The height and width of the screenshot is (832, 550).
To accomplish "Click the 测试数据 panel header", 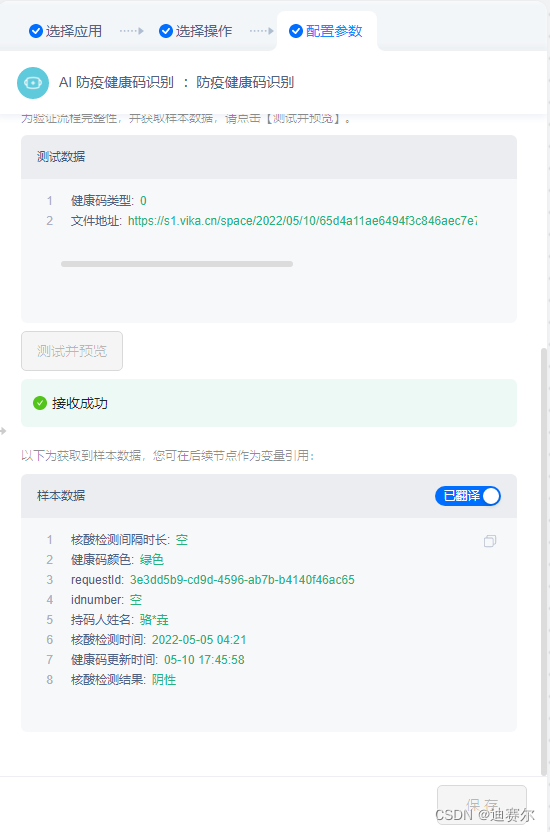I will (x=269, y=157).
